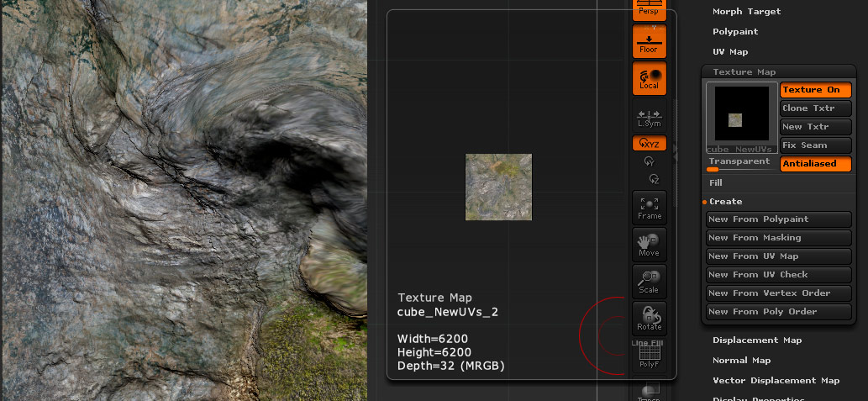868x401 pixels.
Task: Click the Frame view icon
Action: click(649, 208)
